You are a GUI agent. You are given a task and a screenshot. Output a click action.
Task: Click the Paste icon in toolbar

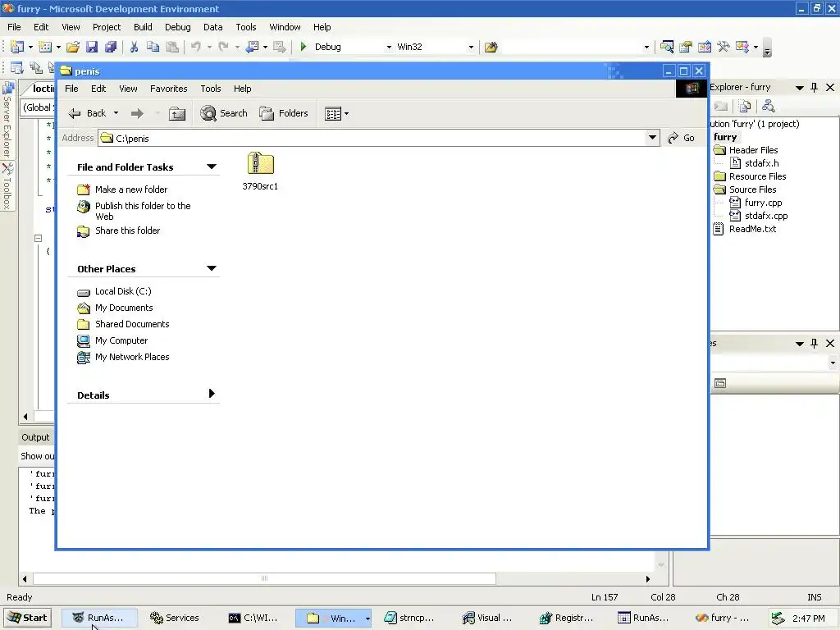pos(172,47)
